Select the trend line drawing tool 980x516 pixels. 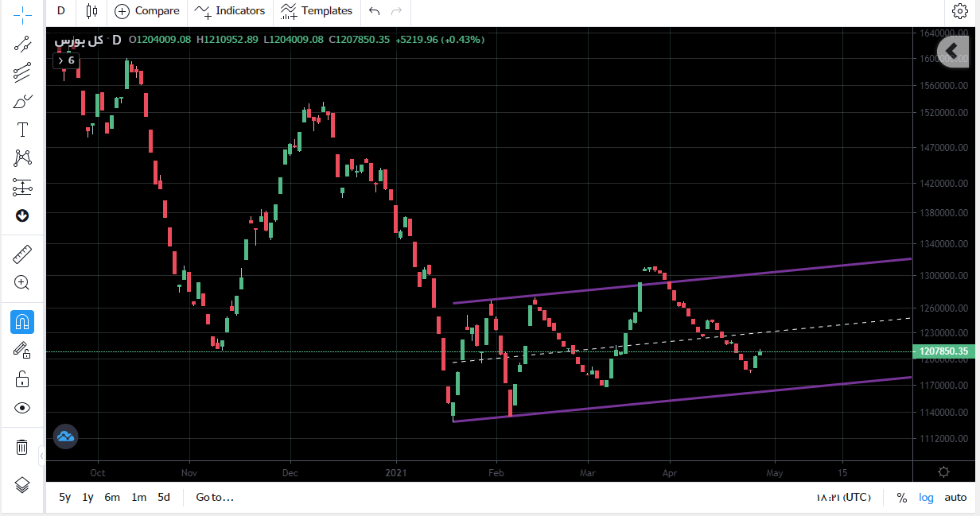click(22, 44)
